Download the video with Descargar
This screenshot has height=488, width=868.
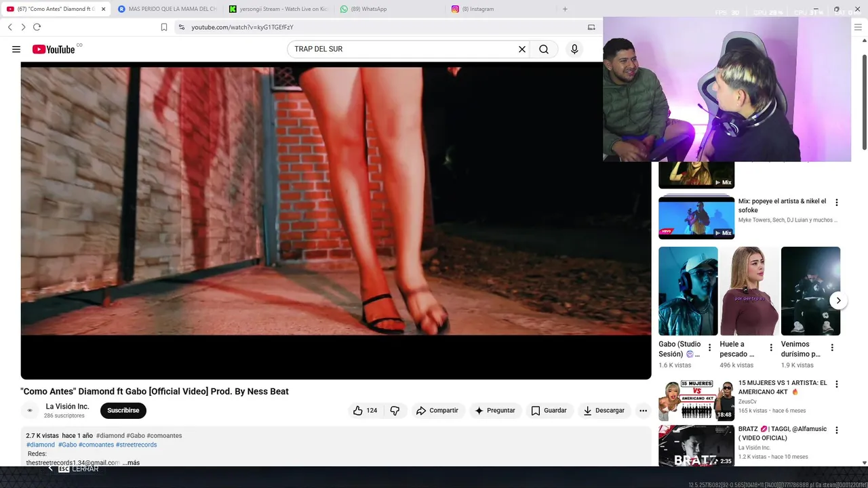tap(604, 410)
